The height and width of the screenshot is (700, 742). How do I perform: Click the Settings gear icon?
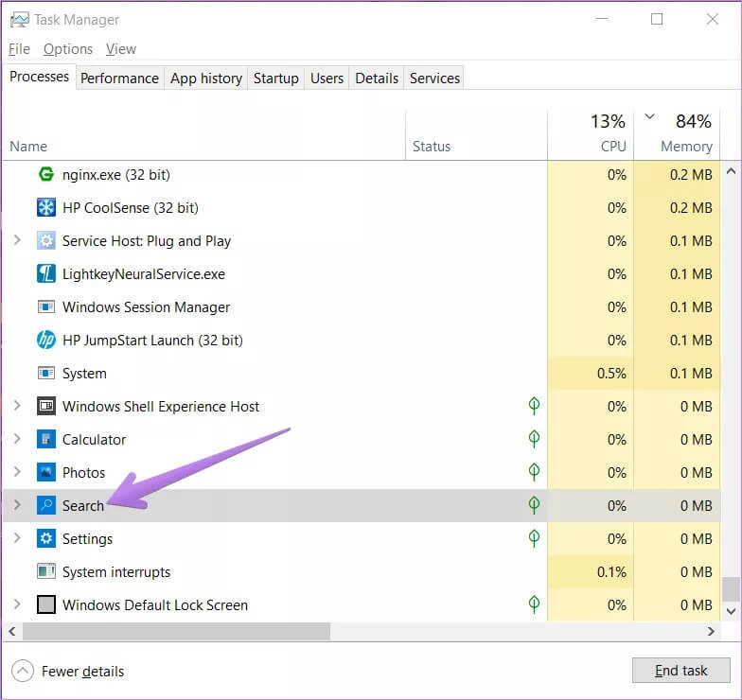[45, 539]
